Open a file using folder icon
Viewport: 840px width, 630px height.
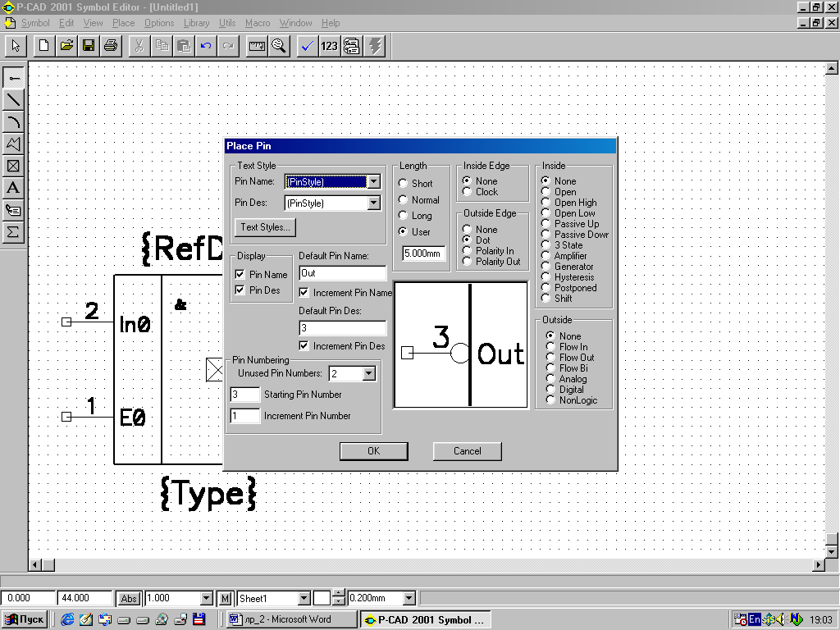tap(66, 46)
